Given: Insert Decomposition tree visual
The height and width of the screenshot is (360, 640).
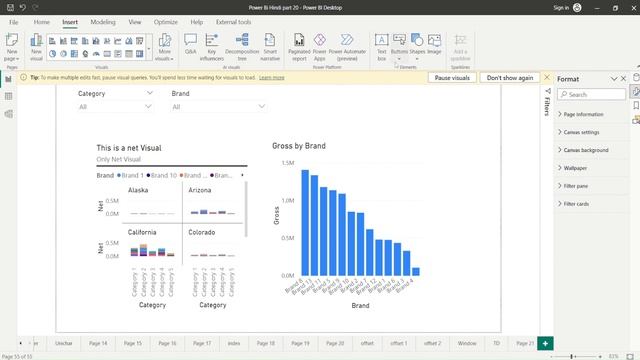Looking at the screenshot, I should [x=242, y=47].
